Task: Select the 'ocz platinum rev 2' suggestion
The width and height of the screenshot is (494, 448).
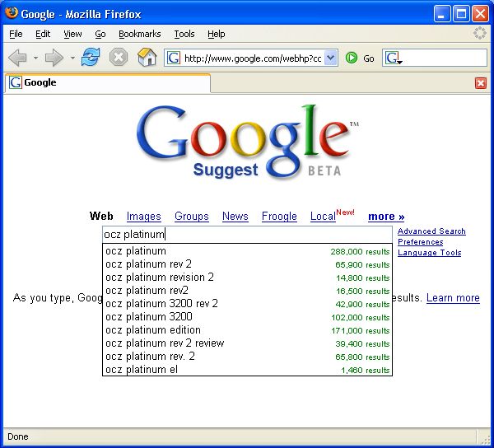Action: 148,264
